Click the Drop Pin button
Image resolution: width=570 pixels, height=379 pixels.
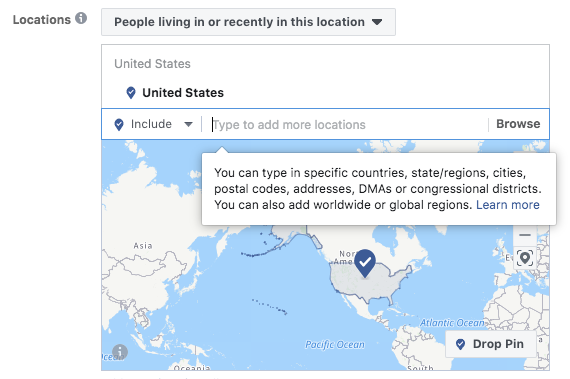click(491, 344)
